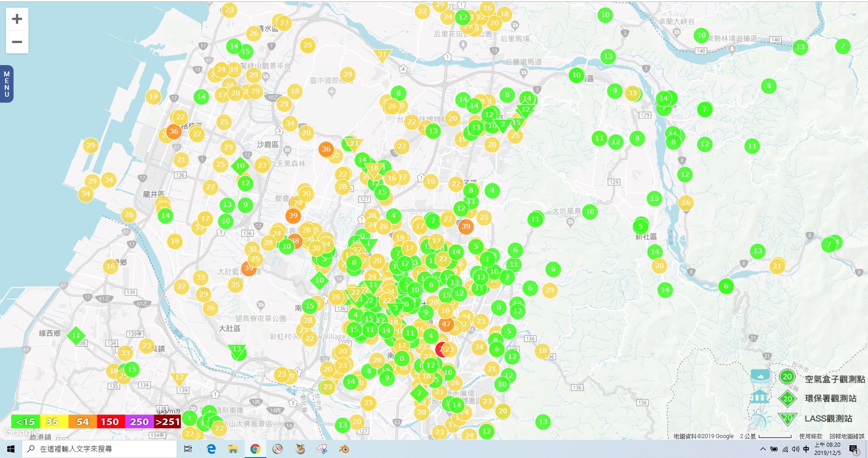Click the AirBox cloud icon in legend
Viewport: 868px width, 458px height.
760,376
